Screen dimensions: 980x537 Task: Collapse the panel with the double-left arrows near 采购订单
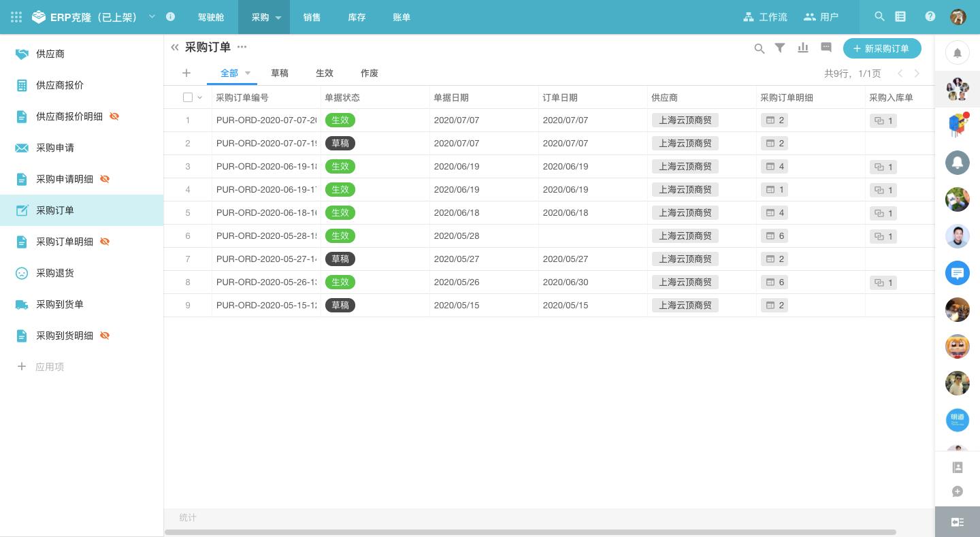point(175,47)
